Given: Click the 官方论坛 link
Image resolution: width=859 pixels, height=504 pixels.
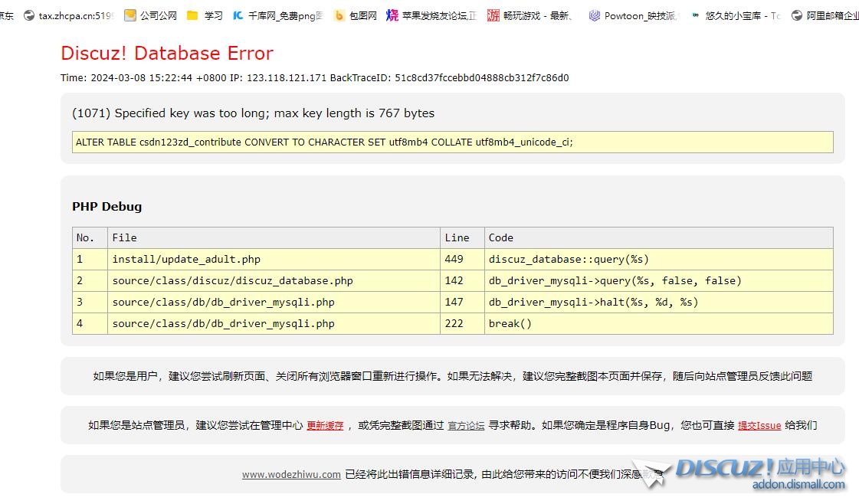Looking at the screenshot, I should point(466,426).
